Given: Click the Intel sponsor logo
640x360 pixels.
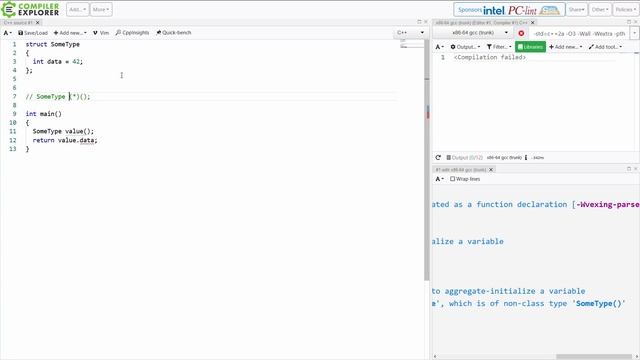Looking at the screenshot, I should (x=494, y=10).
